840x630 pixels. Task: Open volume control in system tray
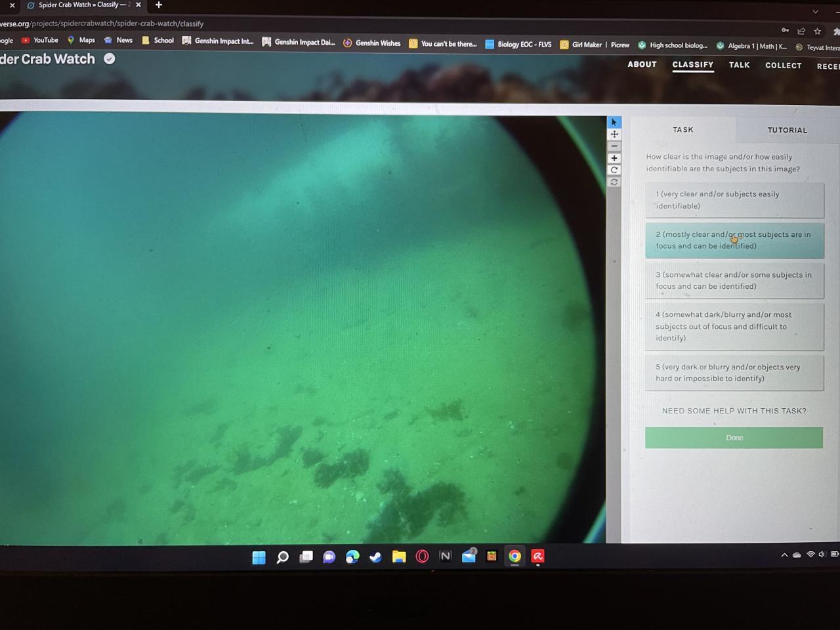822,555
